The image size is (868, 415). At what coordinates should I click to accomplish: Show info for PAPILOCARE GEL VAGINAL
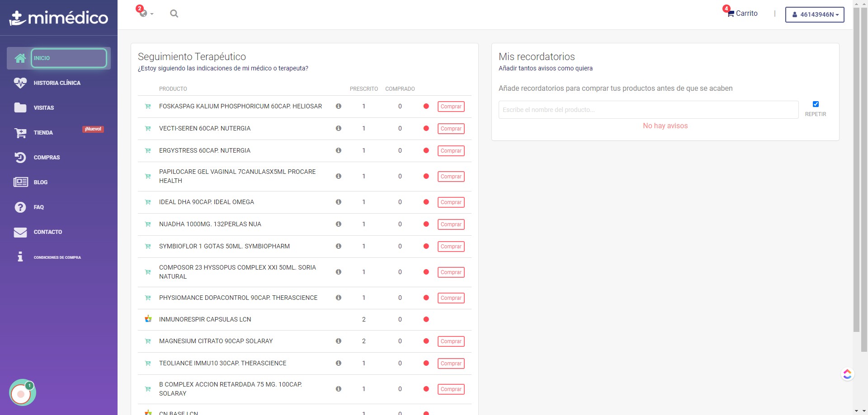[338, 176]
